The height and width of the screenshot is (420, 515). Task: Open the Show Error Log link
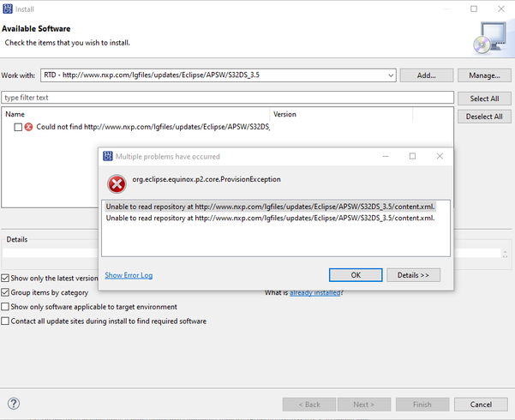pos(129,275)
